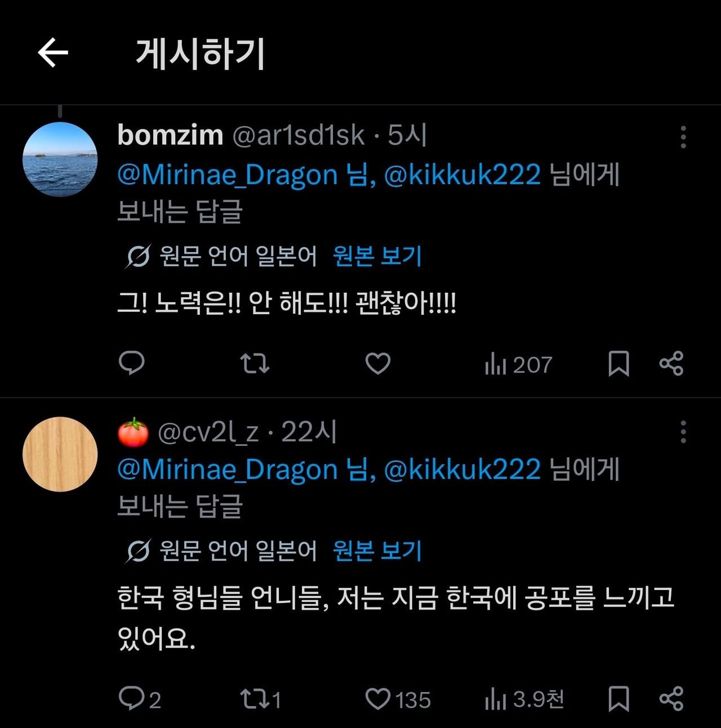Screen dimensions: 721x728
Task: Show original text in @cv2l_z post via 원본 보기
Action: click(x=377, y=551)
